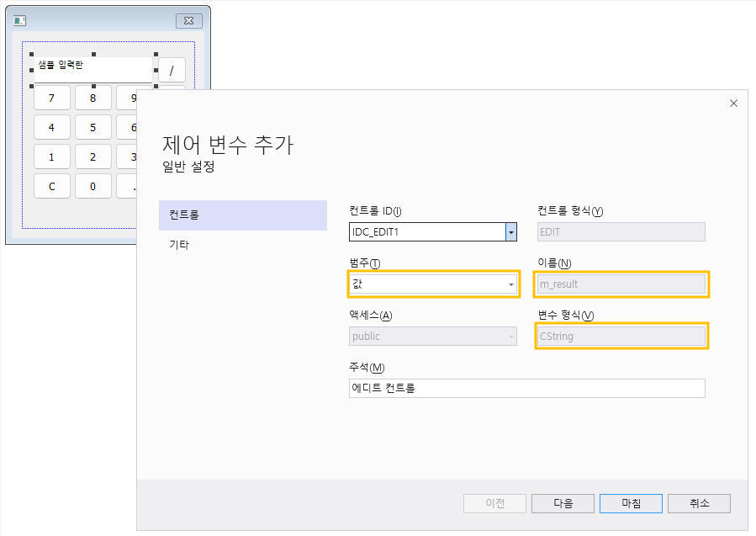The height and width of the screenshot is (536, 756).
Task: Click the 제어 변수 추가 heading text
Action: (x=228, y=145)
